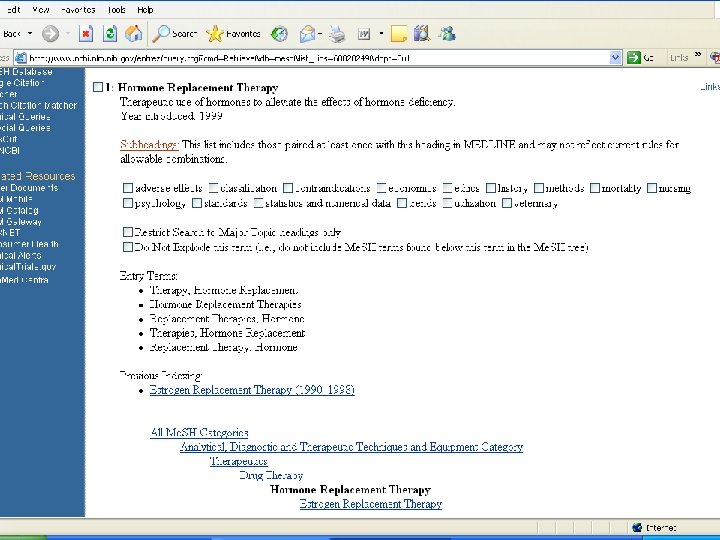Open the History globe icon

[x=279, y=34]
